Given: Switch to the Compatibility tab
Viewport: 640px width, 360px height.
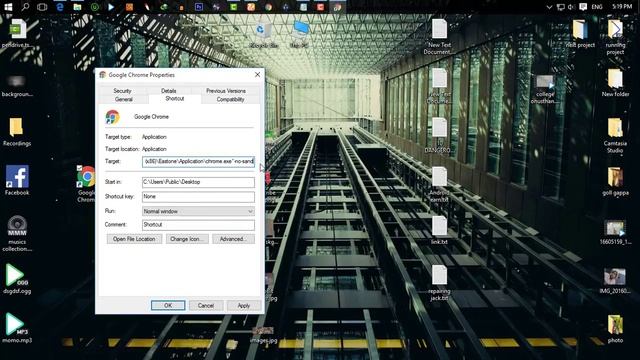Looking at the screenshot, I should click(x=230, y=99).
